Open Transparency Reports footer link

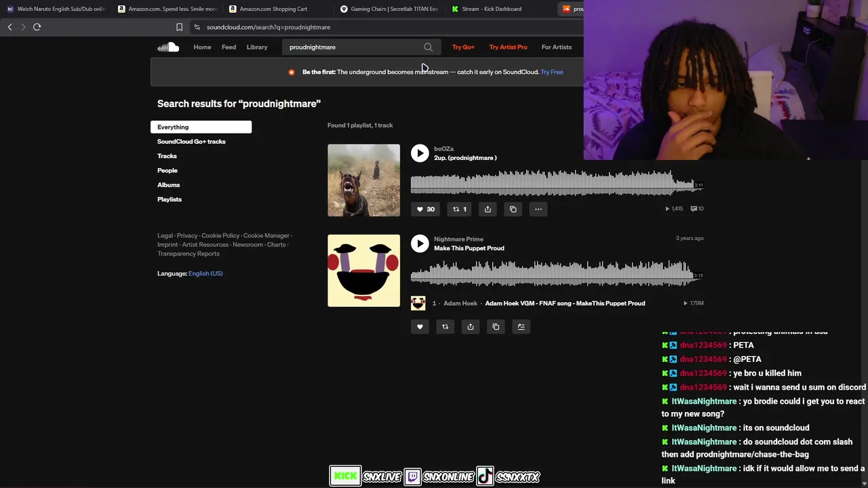(189, 253)
